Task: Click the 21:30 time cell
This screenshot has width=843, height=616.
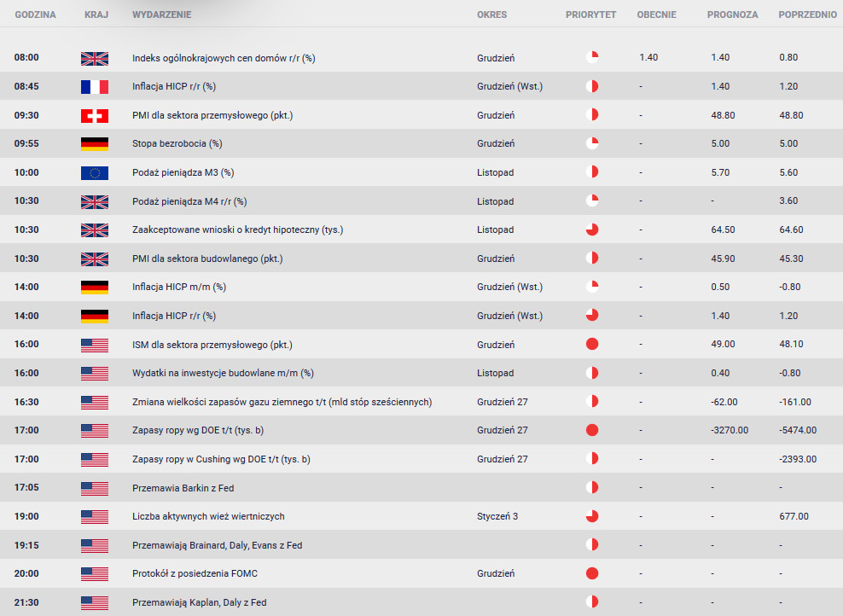Action: pyautogui.click(x=26, y=602)
